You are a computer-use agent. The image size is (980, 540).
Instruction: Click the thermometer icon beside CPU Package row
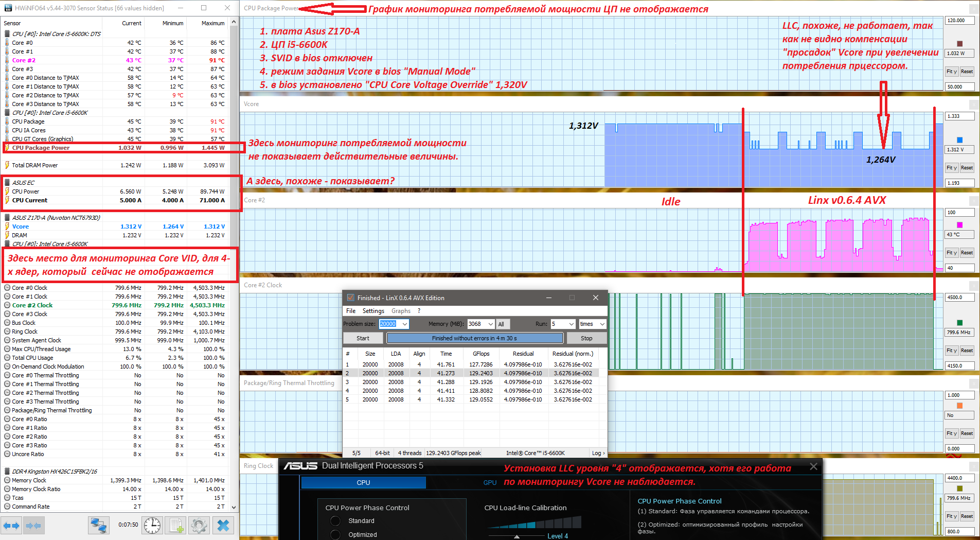click(7, 121)
